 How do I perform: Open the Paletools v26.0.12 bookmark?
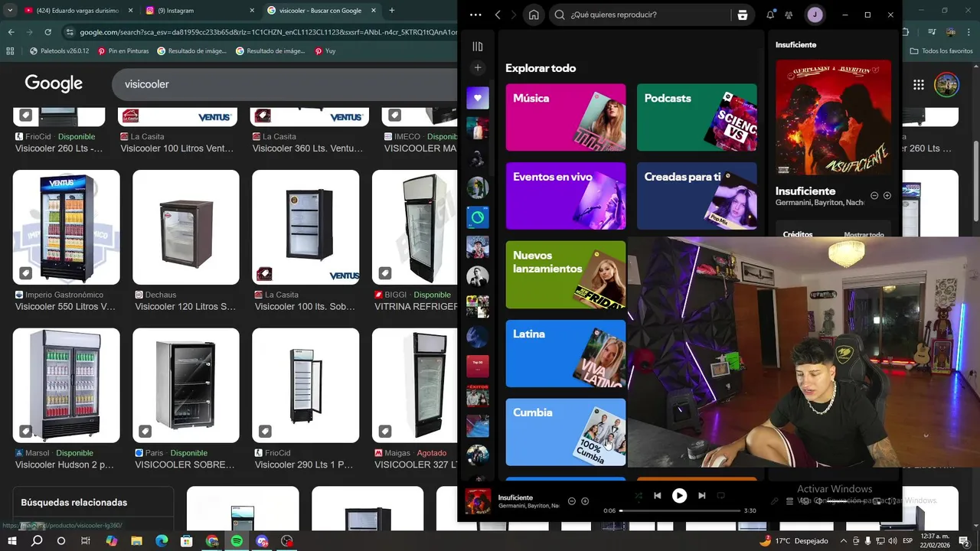[60, 51]
